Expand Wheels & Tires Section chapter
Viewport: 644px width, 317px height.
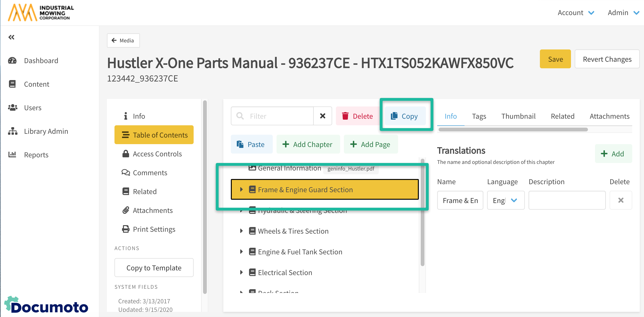click(x=241, y=231)
